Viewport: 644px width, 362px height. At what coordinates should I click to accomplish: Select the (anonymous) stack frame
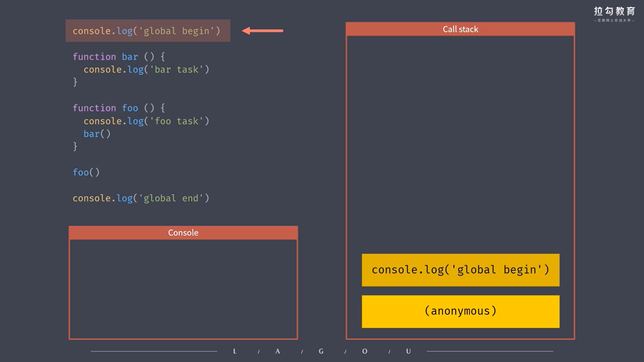pos(460,311)
